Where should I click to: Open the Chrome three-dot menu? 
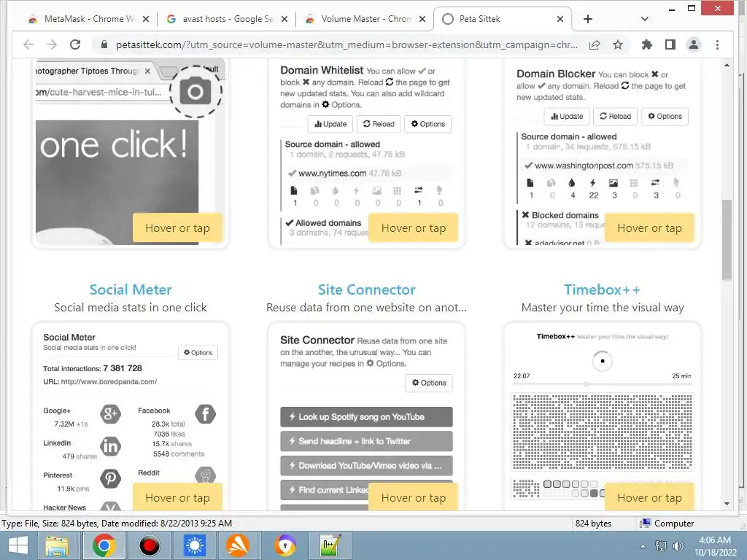[x=718, y=44]
